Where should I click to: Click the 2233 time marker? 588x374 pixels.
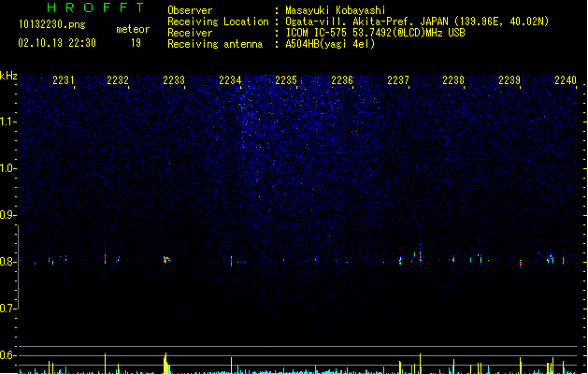pyautogui.click(x=174, y=80)
